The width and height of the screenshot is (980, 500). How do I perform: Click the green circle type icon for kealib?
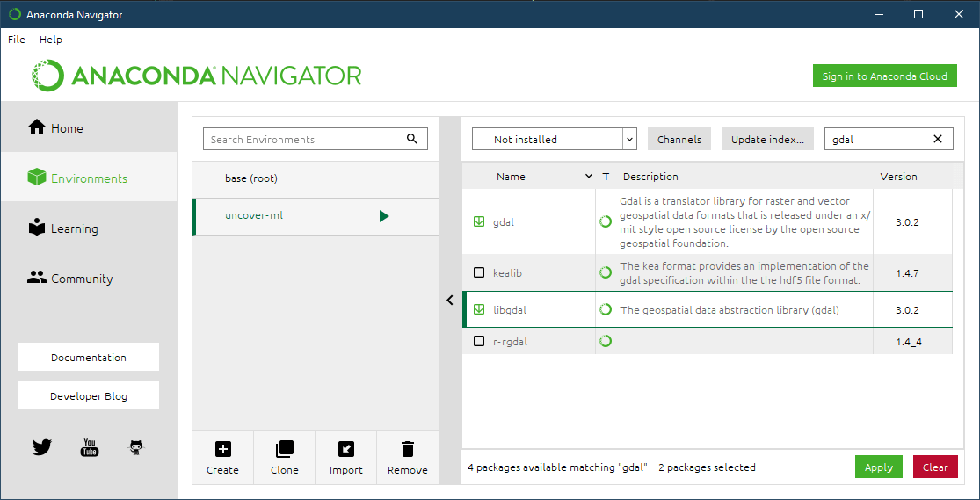(x=605, y=272)
